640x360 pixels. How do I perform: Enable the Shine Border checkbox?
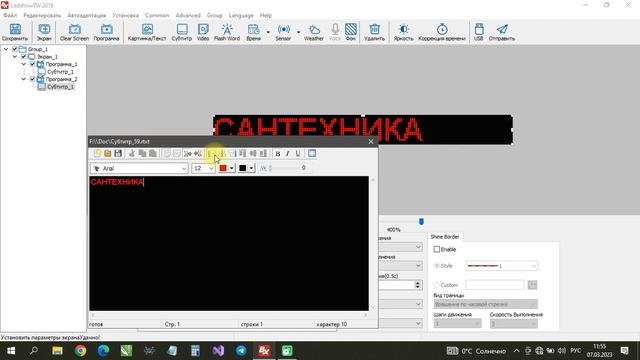click(x=437, y=249)
